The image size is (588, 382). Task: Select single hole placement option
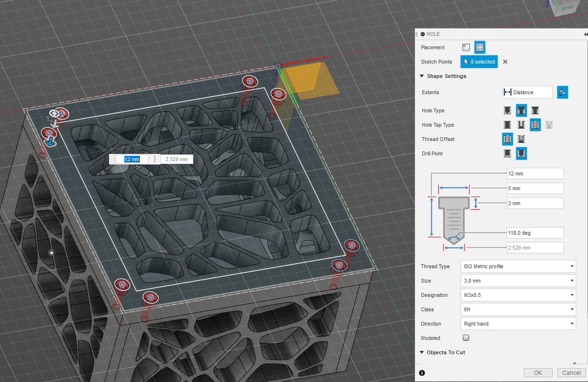(466, 47)
